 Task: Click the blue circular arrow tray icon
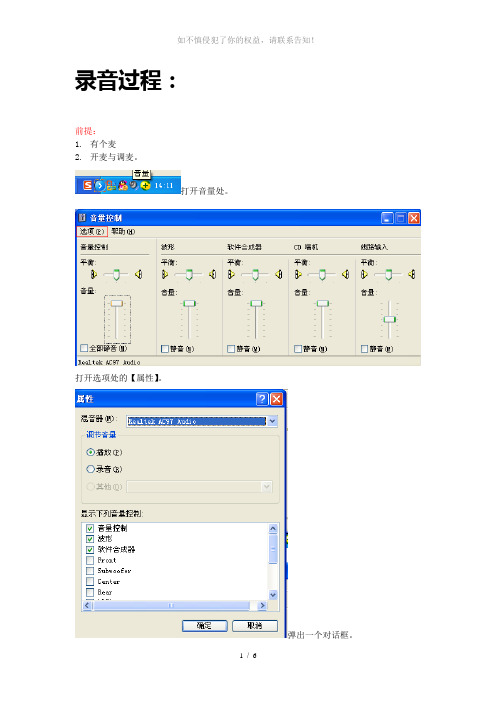pyautogui.click(x=100, y=185)
